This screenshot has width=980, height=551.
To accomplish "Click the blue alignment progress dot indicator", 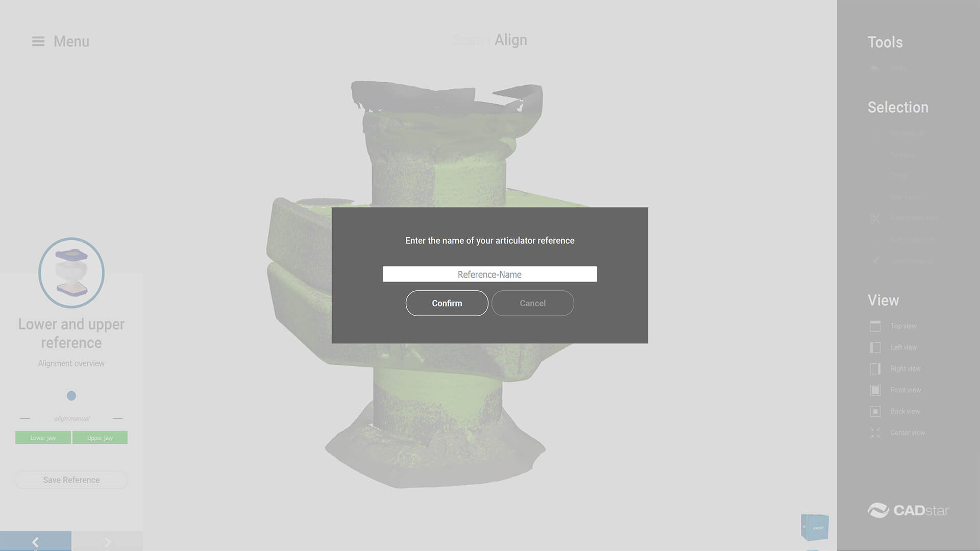I will coord(71,395).
